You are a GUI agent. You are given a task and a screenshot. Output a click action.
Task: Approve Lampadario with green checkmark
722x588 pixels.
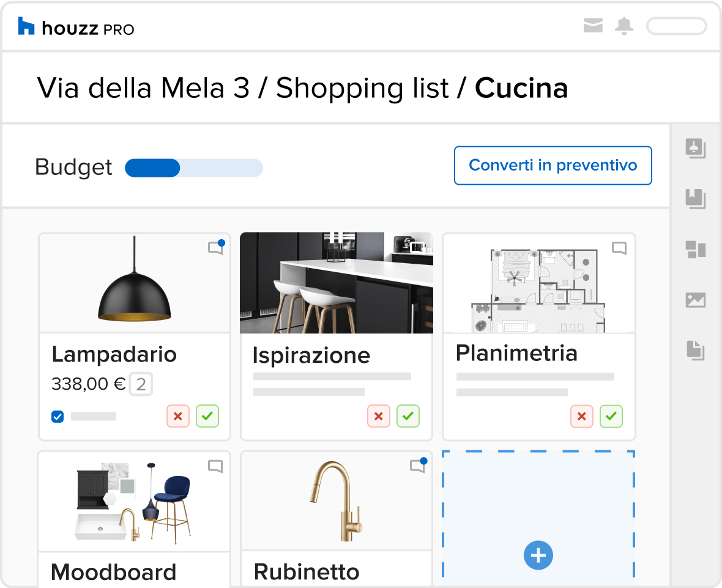207,416
